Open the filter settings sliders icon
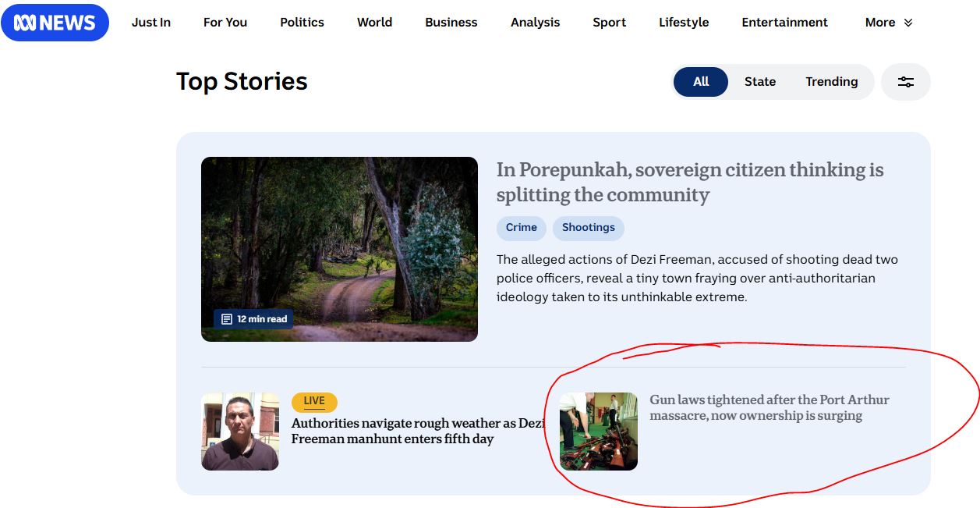980x508 pixels. tap(905, 82)
